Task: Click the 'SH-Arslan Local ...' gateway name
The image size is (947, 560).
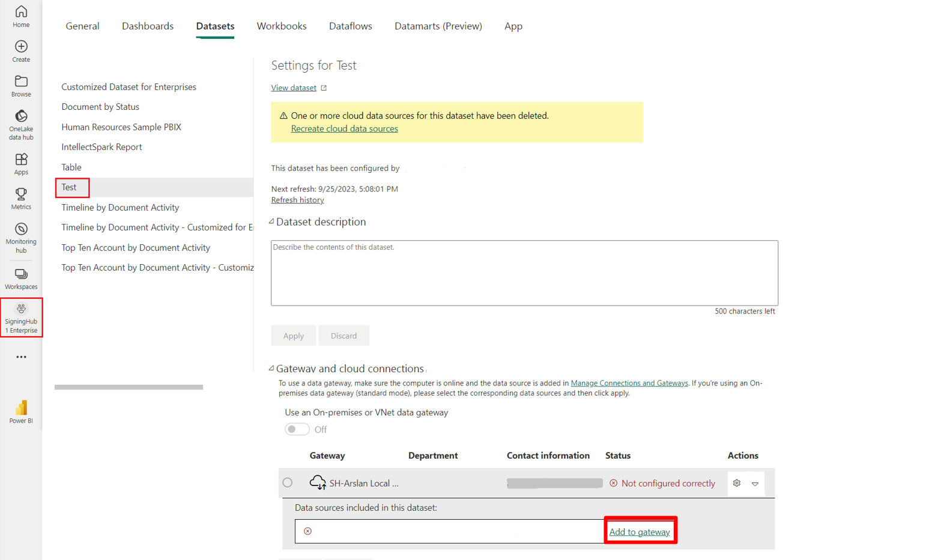Action: pyautogui.click(x=364, y=483)
